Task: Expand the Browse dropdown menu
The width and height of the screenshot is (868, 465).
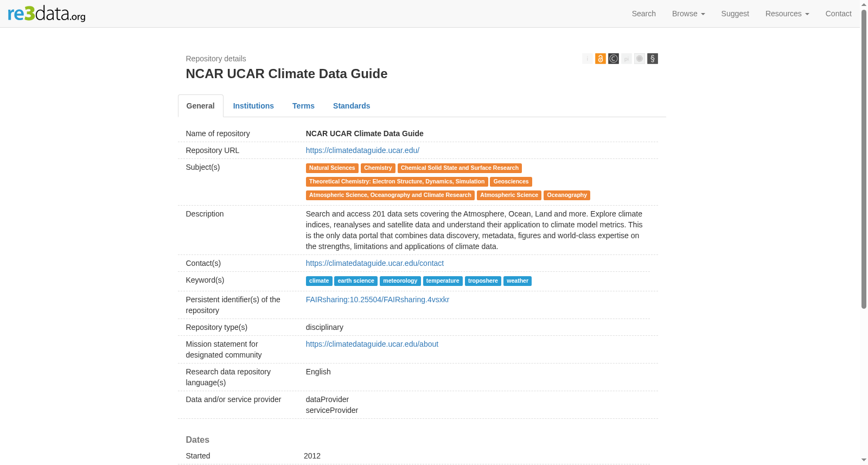Action: point(688,14)
